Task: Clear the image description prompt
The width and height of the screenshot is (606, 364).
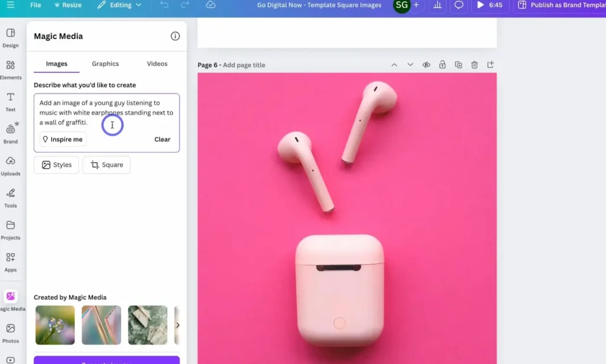Action: click(x=162, y=139)
